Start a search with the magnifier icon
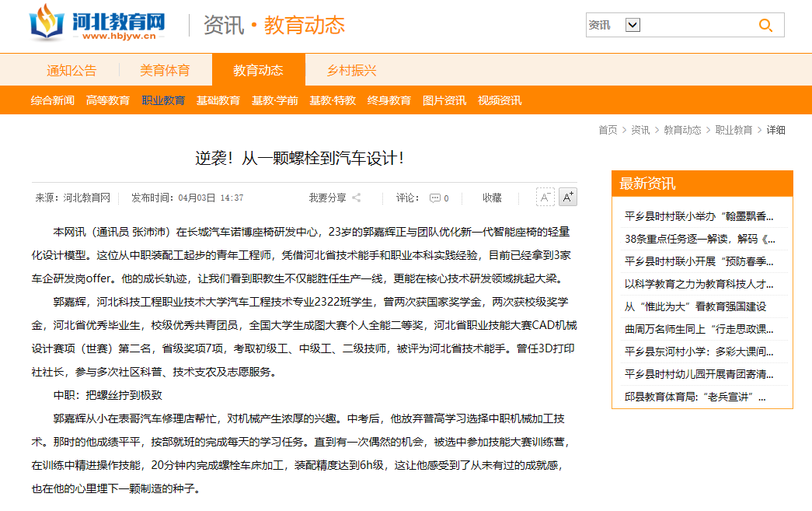 [766, 26]
